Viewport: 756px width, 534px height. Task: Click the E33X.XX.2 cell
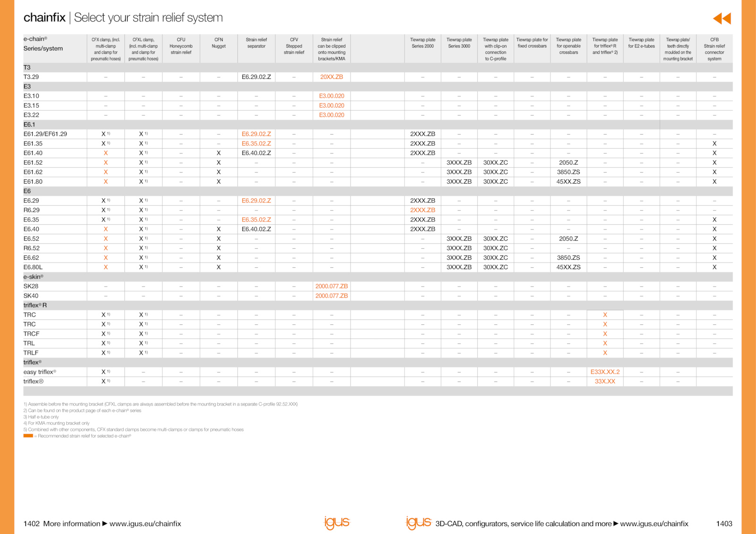pos(605,372)
